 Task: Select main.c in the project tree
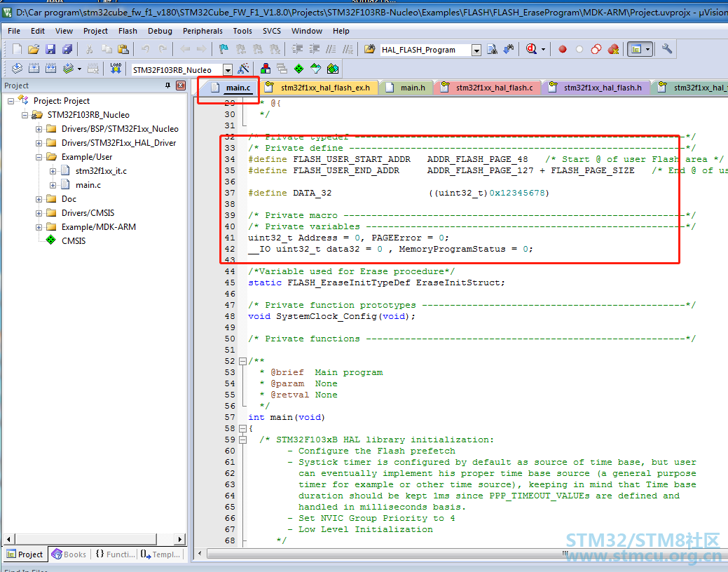(88, 185)
